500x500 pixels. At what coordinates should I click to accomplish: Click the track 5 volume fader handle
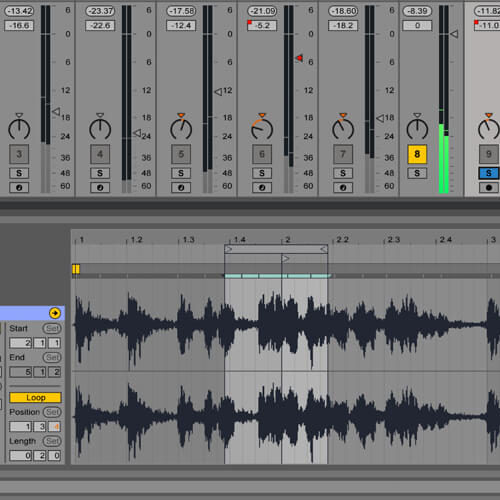(x=218, y=92)
